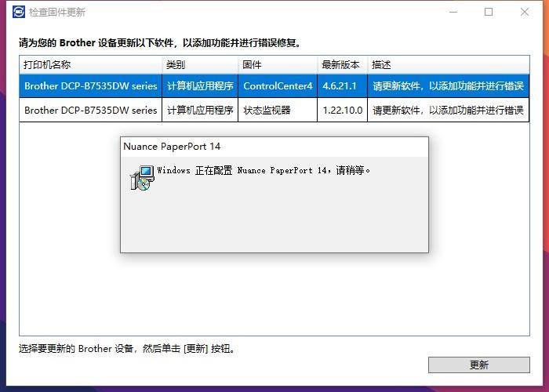Click the 更新 button

coord(478,365)
